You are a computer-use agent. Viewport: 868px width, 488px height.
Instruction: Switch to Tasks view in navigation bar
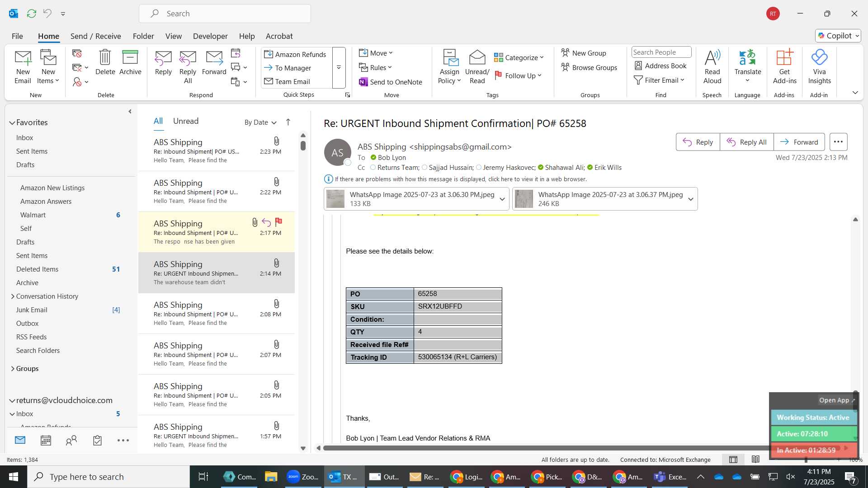pyautogui.click(x=97, y=441)
